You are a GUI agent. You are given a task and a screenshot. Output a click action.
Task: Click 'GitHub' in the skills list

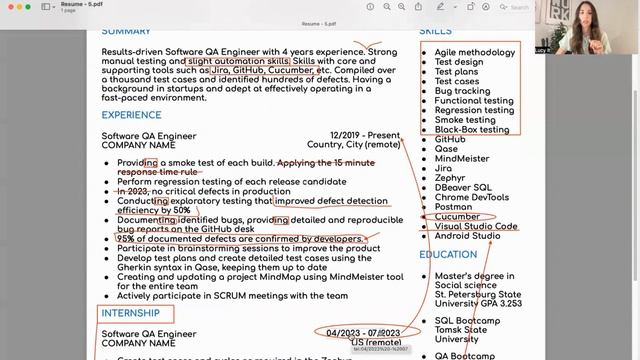click(450, 139)
